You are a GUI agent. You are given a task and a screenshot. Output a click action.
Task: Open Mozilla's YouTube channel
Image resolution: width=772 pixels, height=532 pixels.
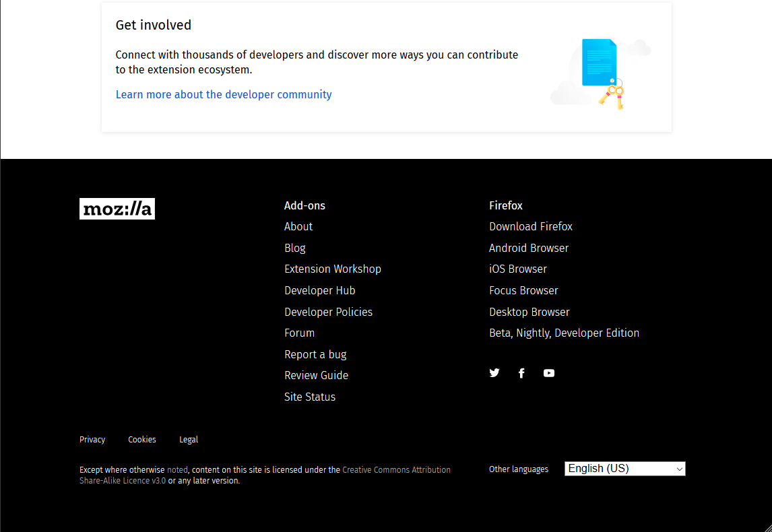[x=549, y=372]
